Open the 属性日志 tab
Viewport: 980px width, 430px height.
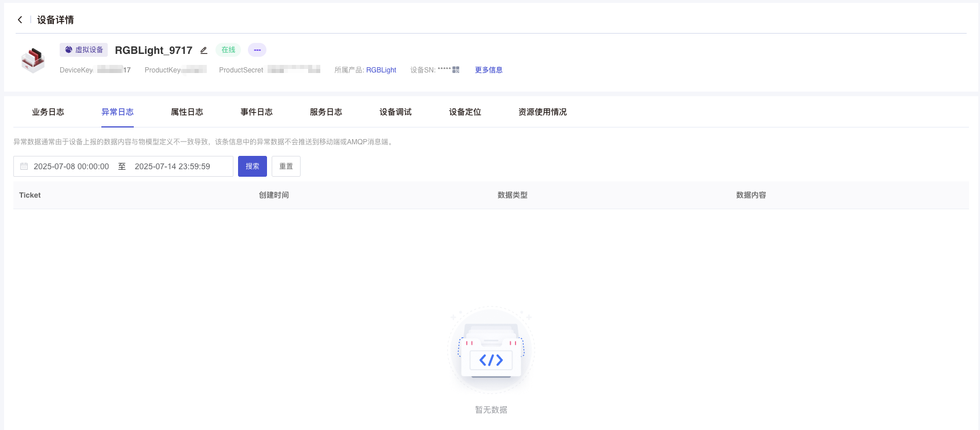[187, 112]
